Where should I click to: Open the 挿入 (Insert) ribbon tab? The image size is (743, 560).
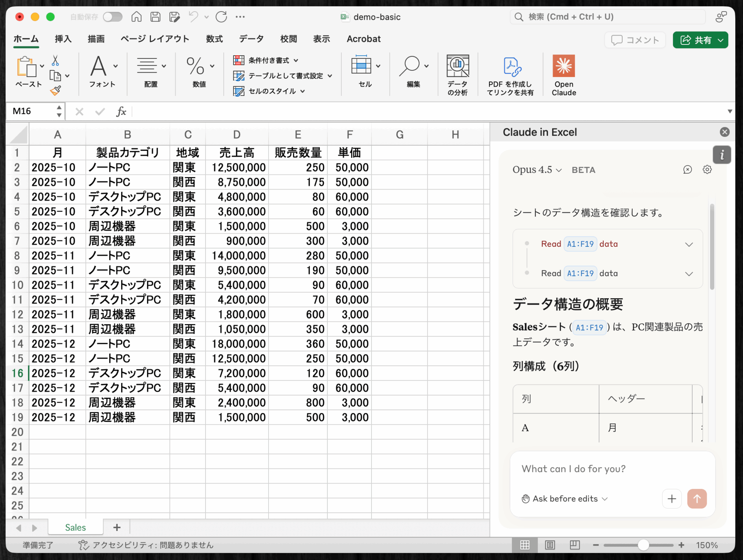point(63,39)
